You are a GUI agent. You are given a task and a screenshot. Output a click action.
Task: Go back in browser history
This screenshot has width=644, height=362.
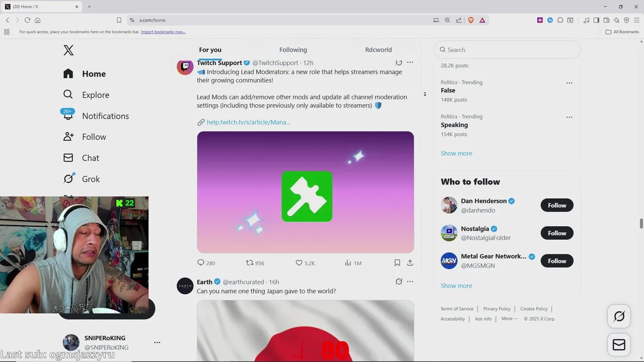point(7,20)
